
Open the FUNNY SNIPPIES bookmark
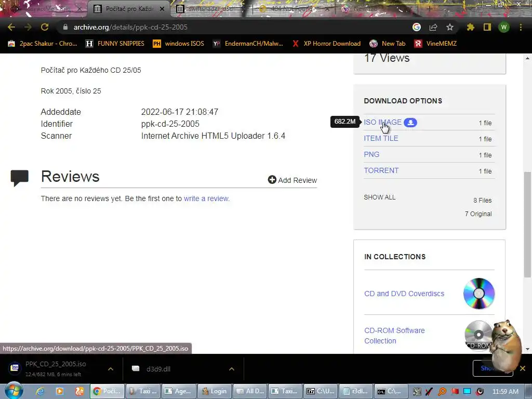click(x=115, y=44)
